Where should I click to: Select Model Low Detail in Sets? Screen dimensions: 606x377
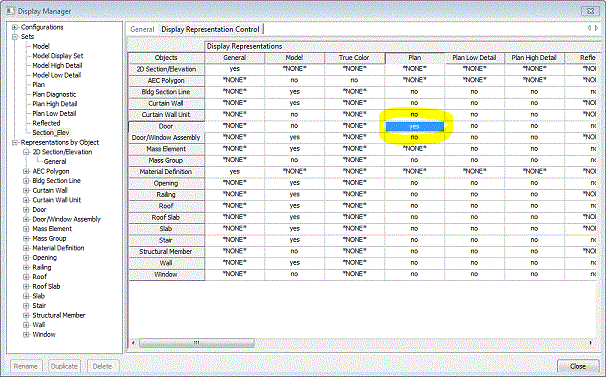tap(57, 75)
